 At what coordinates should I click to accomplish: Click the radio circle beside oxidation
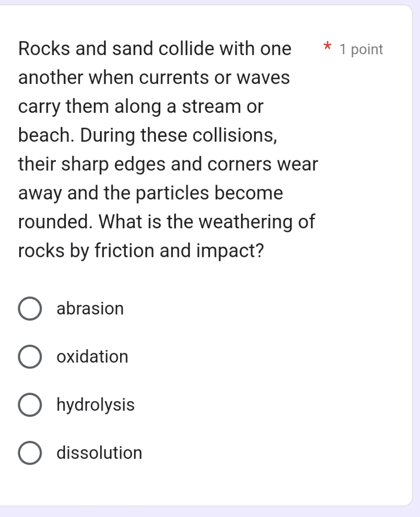(x=30, y=357)
